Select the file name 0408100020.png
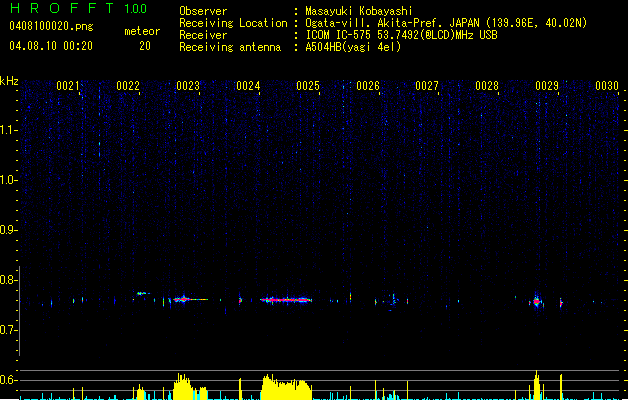Image resolution: width=629 pixels, height=400 pixels. pos(51,26)
